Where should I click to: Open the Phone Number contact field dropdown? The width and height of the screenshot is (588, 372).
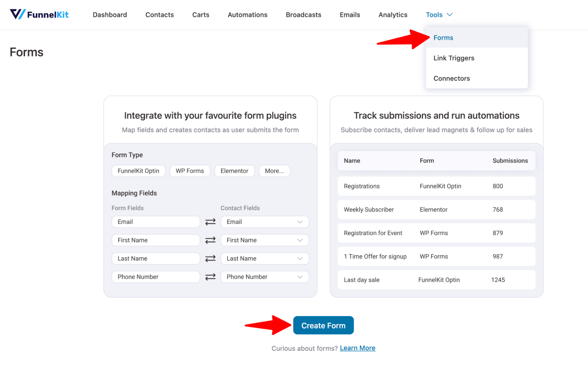tap(265, 277)
